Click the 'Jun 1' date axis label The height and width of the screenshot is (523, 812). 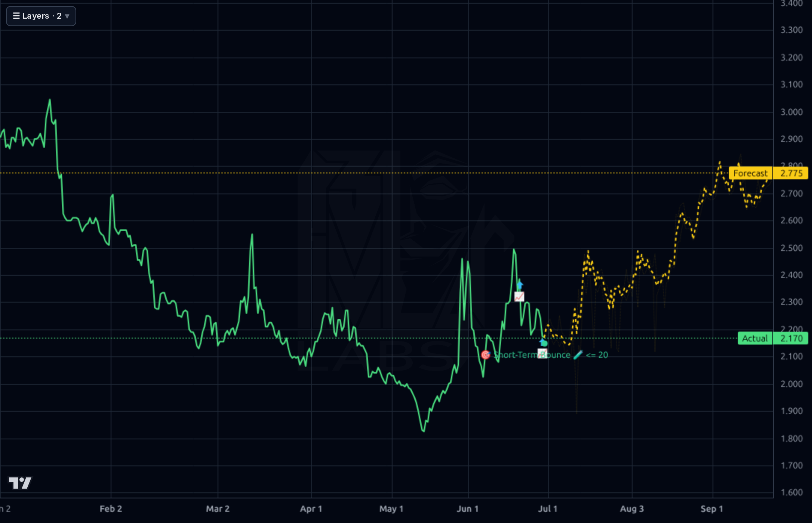(468, 509)
